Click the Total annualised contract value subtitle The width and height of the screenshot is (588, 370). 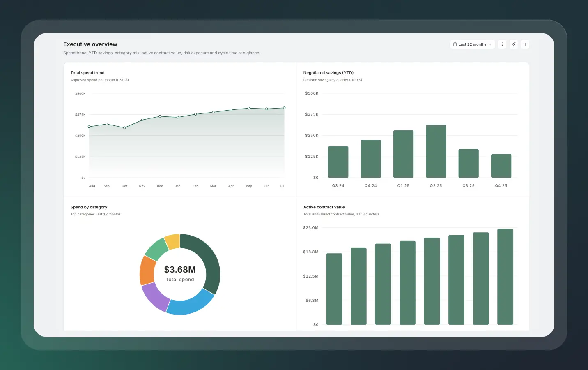pyautogui.click(x=341, y=214)
